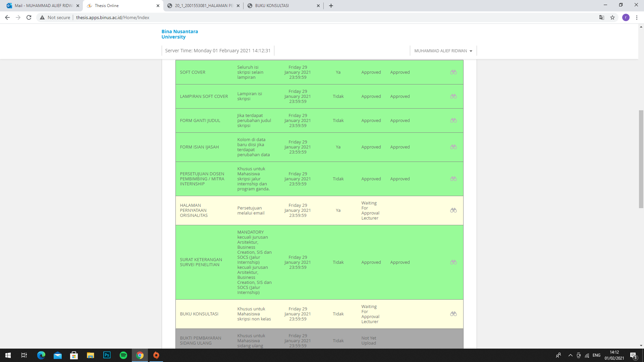This screenshot has width=644, height=362.
Task: Click binoculars icon for FORM GANTI JUDUL
Action: point(453,120)
